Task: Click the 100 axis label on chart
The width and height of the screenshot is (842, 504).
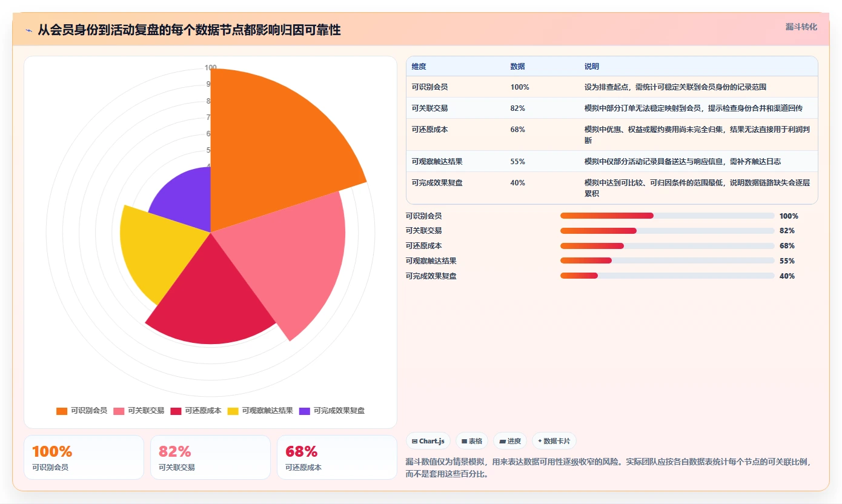Action: (210, 68)
